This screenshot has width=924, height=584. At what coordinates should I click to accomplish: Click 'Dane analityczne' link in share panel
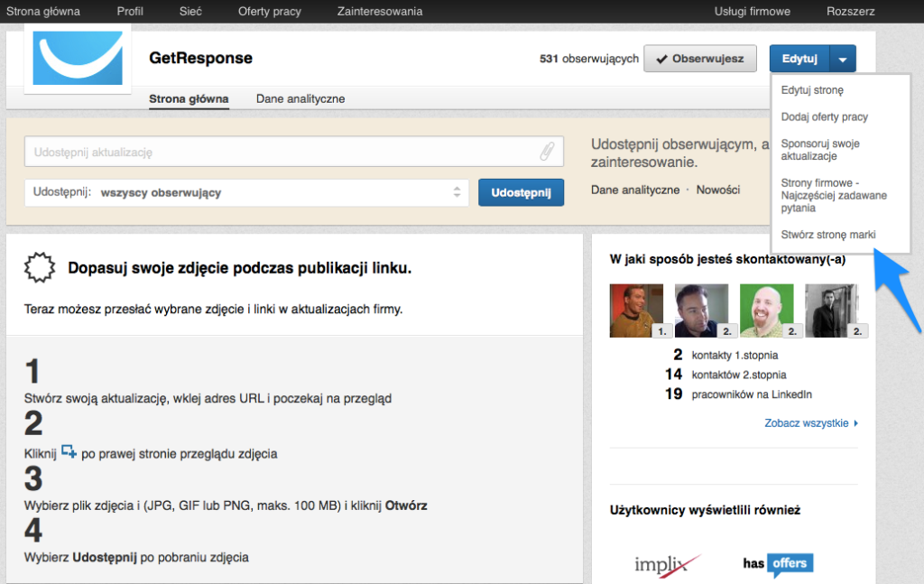[x=635, y=190]
